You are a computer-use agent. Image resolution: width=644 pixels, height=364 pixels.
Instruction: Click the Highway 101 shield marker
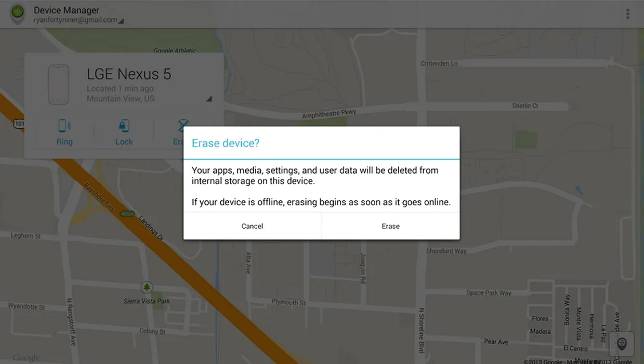tap(18, 124)
